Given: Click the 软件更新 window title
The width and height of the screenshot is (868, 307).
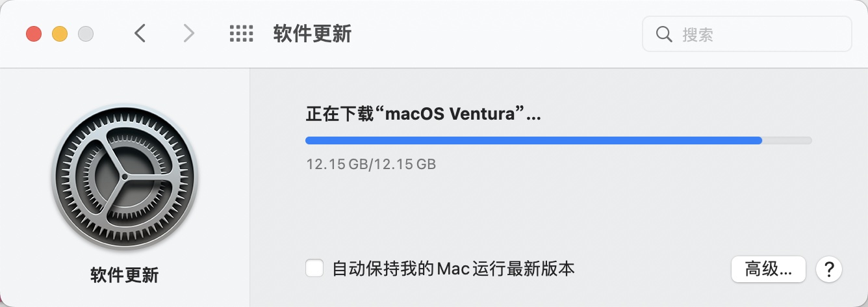Looking at the screenshot, I should point(313,34).
